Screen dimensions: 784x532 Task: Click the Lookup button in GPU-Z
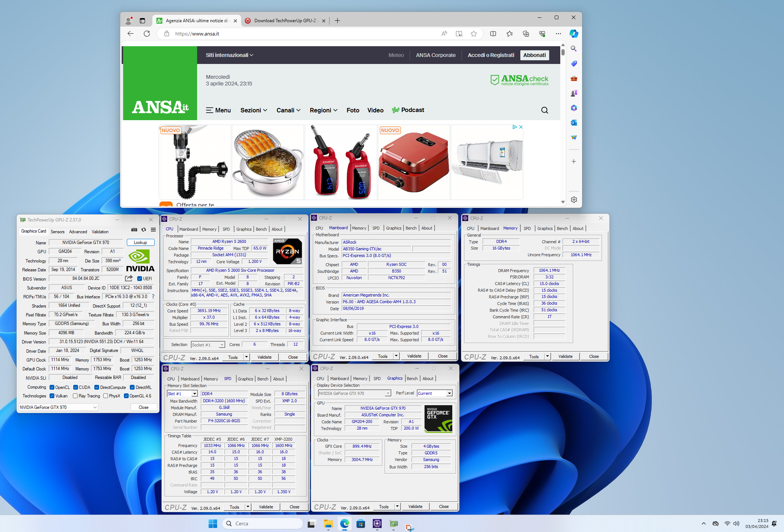[x=141, y=243]
